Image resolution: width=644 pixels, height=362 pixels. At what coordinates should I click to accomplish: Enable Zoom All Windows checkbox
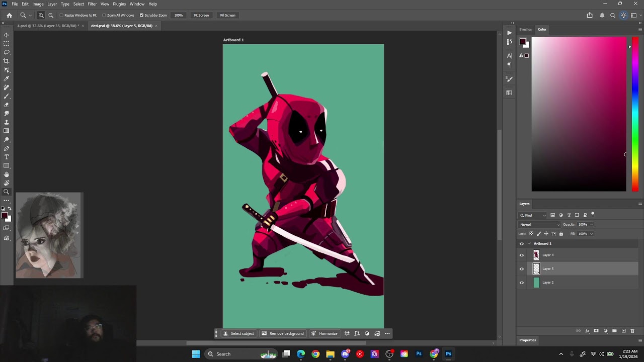coord(104,15)
